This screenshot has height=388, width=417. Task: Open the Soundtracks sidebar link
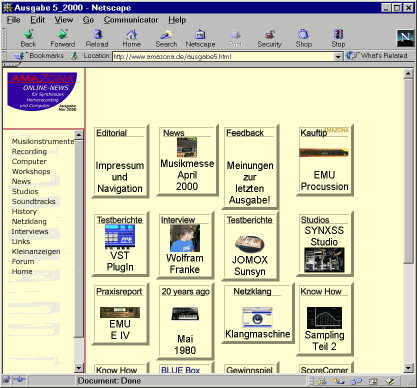(34, 201)
